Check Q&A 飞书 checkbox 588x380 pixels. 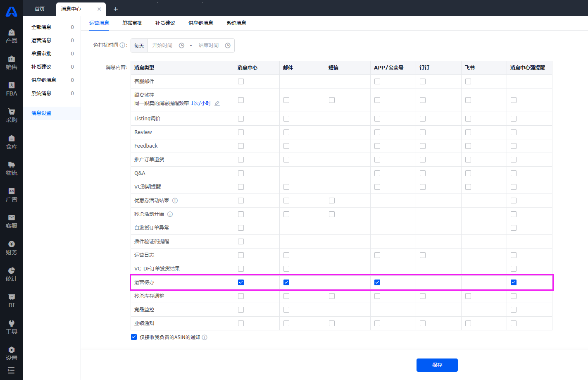(468, 173)
